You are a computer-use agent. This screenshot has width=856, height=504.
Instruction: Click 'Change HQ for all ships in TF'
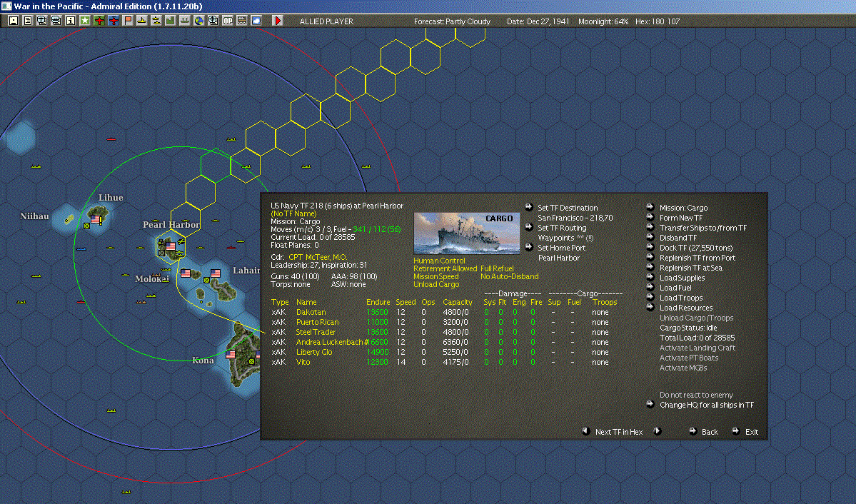tap(706, 405)
